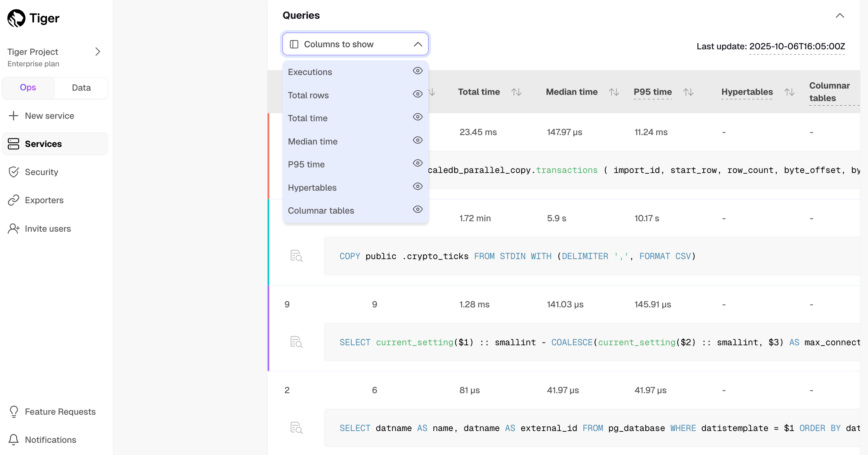Sort by Total time column arrows
The height and width of the screenshot is (455, 868).
tap(516, 92)
